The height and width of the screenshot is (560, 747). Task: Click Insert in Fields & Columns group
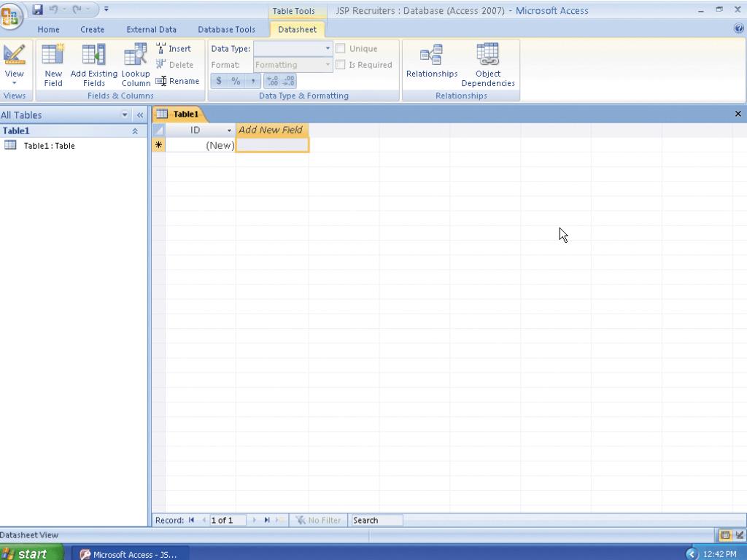174,49
